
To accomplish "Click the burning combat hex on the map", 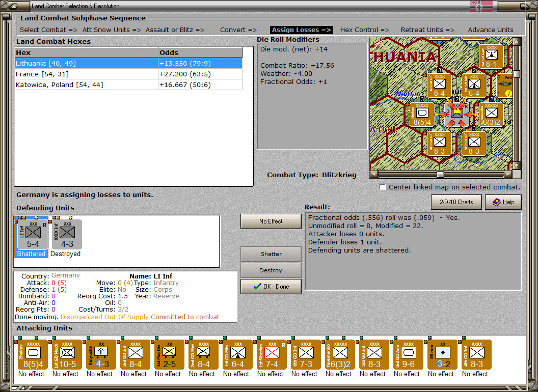I will click(456, 115).
